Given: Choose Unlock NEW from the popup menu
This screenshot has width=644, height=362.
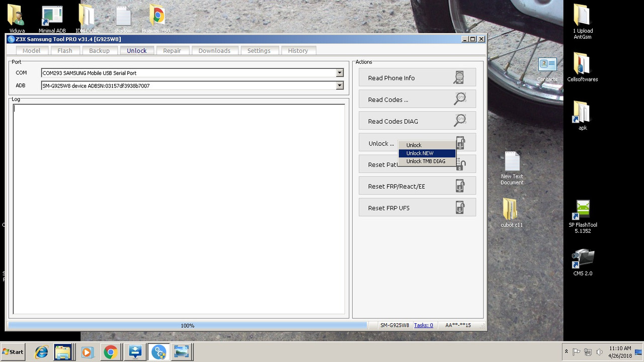Looking at the screenshot, I should (427, 153).
